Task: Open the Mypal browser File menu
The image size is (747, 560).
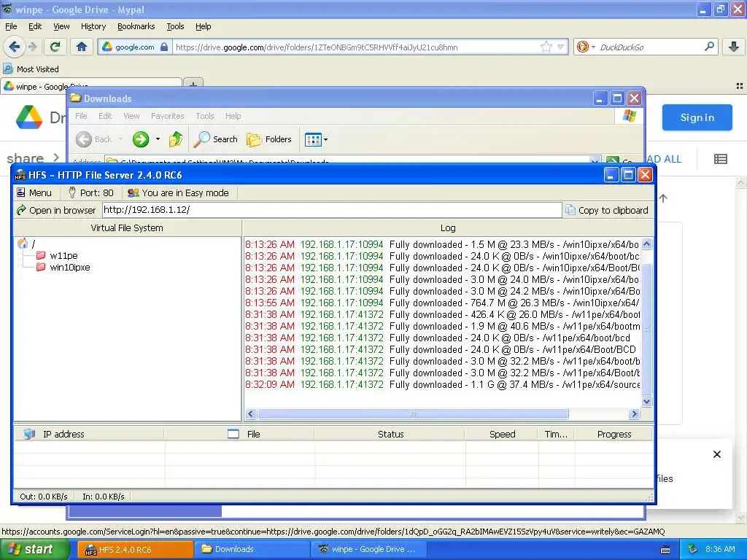Action: tap(11, 26)
